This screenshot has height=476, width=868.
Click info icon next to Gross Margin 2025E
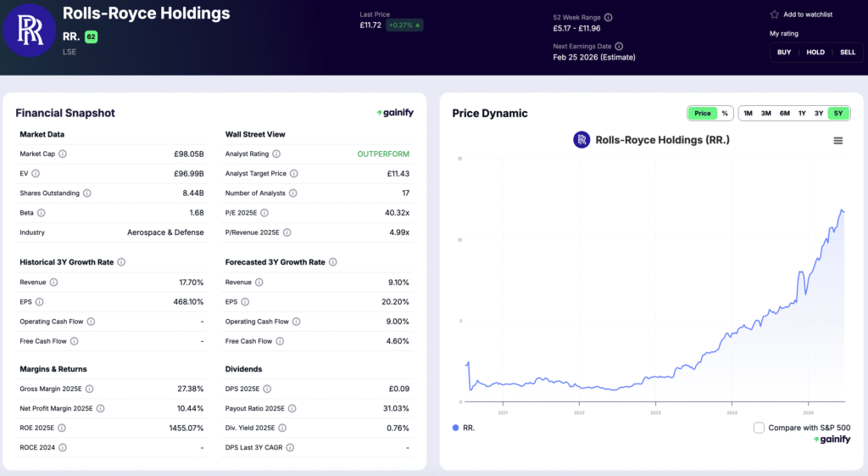click(x=89, y=389)
